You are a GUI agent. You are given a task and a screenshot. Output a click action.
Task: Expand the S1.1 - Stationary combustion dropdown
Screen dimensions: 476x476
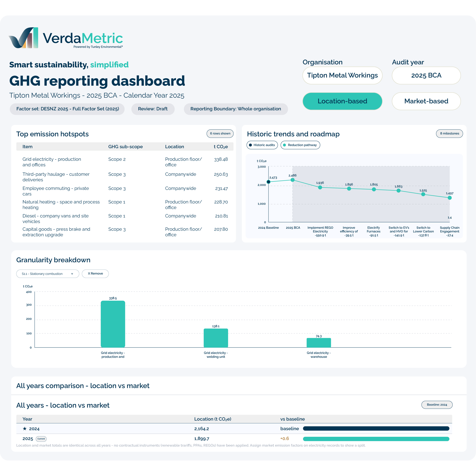[48, 273]
